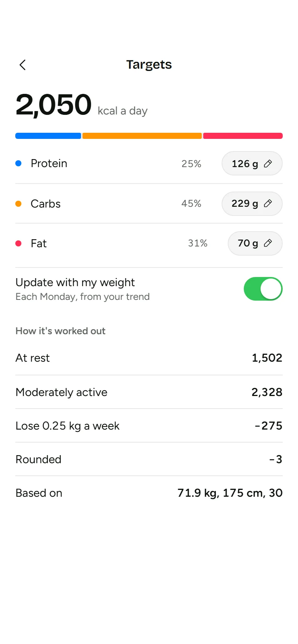The width and height of the screenshot is (298, 644).
Task: Tap the pencil icon beside 229 g
Action: coord(268,203)
